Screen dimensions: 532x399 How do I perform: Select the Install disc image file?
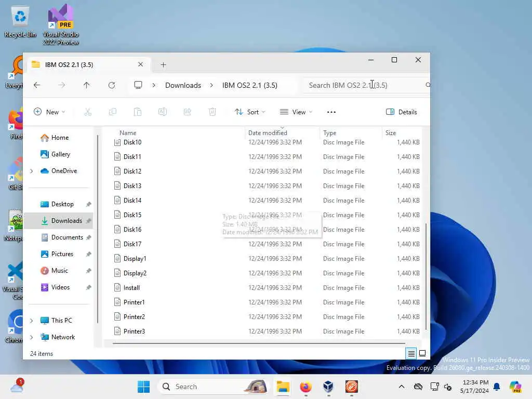click(131, 288)
